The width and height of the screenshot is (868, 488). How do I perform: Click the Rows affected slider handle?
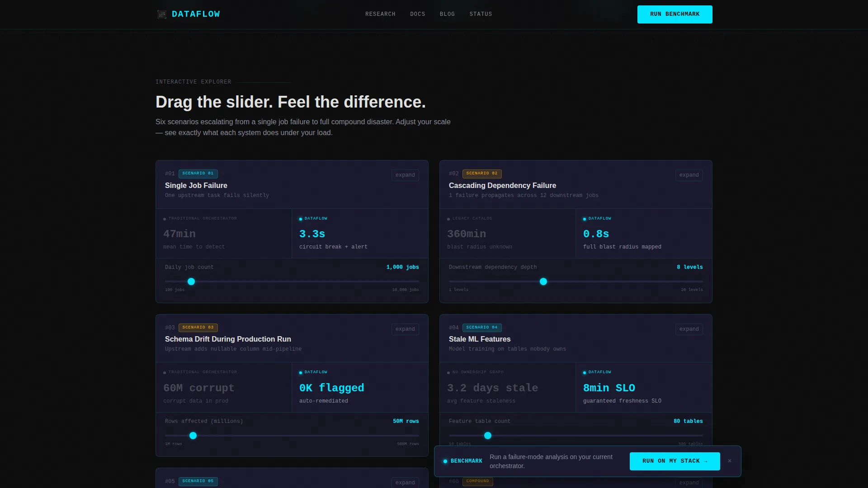tap(193, 436)
